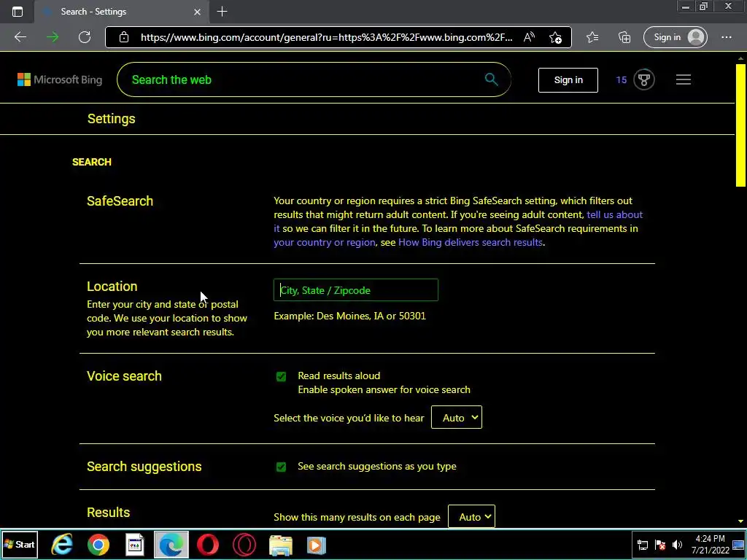This screenshot has width=747, height=560.
Task: Expand the results per page Auto dropdown
Action: click(x=471, y=517)
